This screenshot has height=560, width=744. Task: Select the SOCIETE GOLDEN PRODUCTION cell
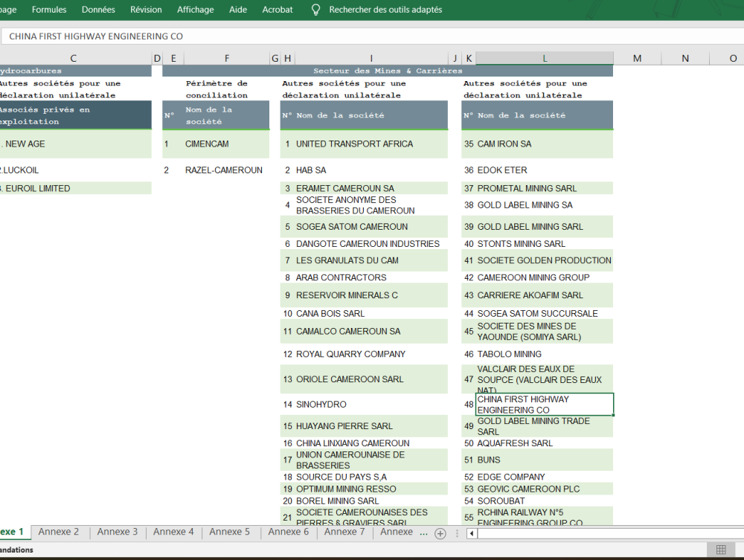tap(545, 260)
